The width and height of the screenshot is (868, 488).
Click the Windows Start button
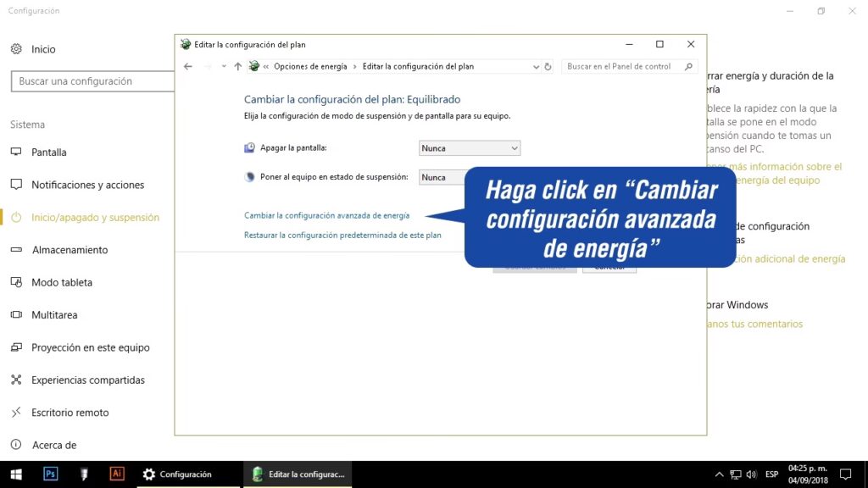click(x=16, y=474)
